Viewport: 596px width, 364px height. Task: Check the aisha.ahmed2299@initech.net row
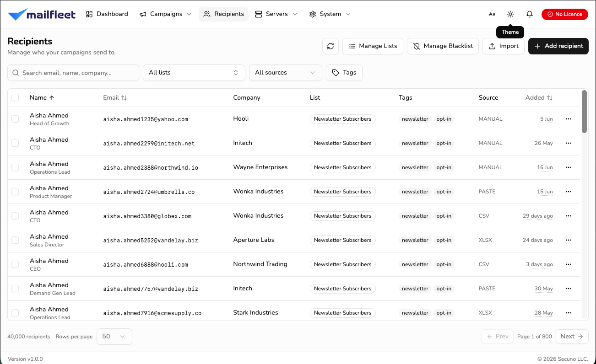15,143
